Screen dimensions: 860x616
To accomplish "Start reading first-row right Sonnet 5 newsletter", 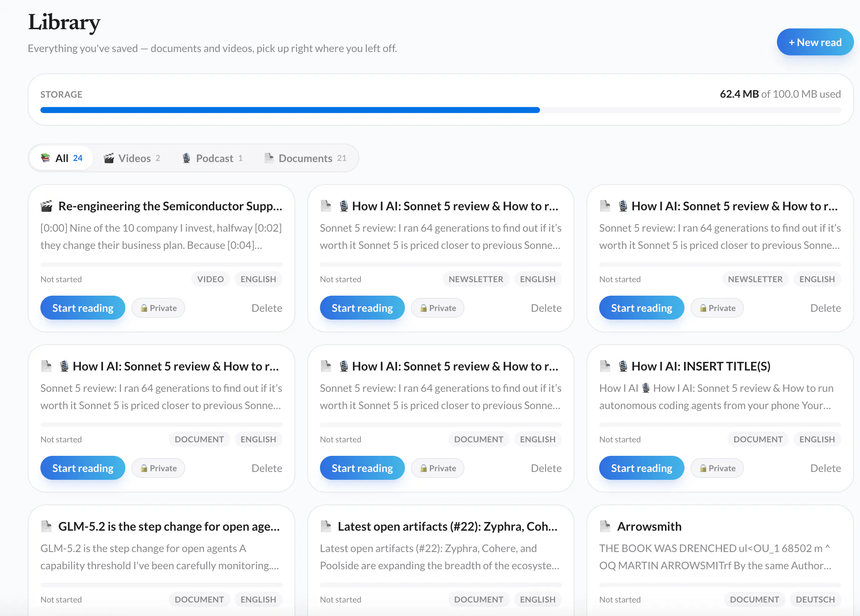I will tap(641, 308).
